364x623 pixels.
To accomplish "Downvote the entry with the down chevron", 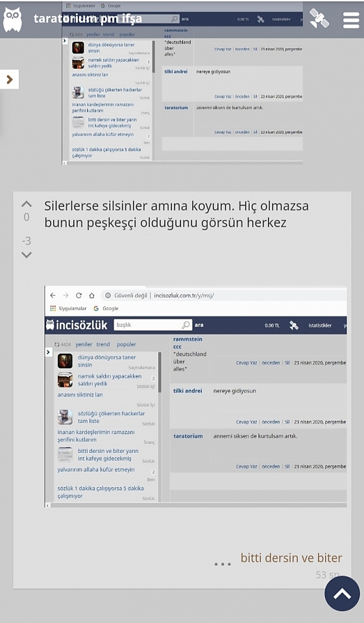I will (26, 255).
